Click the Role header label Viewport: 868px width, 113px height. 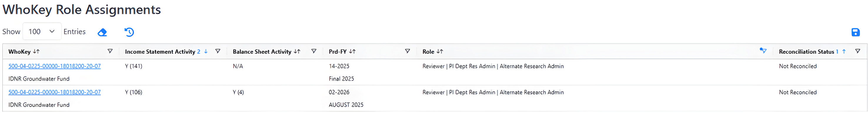(x=428, y=52)
